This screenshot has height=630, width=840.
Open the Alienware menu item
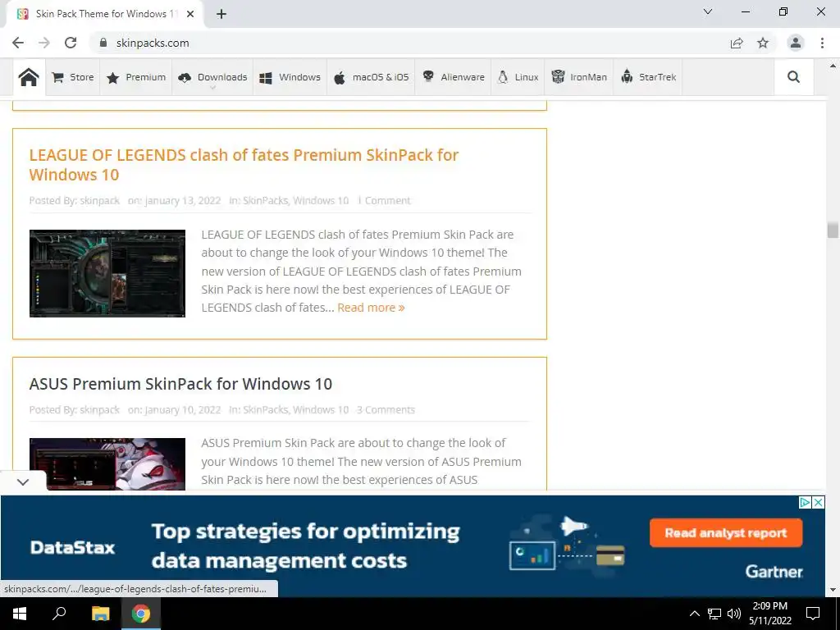pyautogui.click(x=453, y=77)
